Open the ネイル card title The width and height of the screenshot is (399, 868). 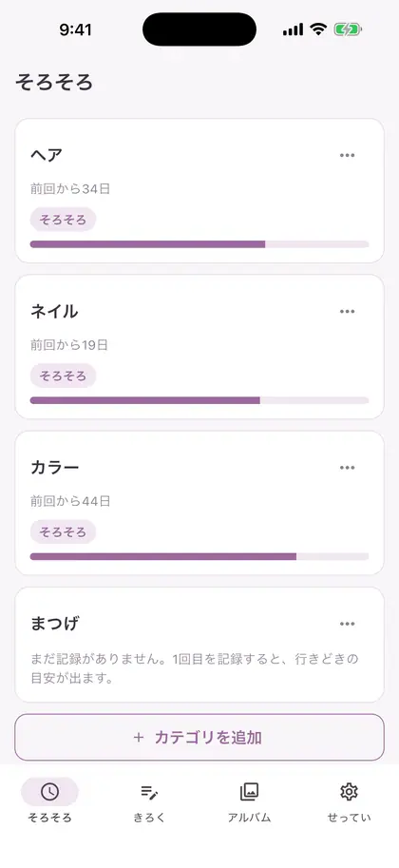54,312
